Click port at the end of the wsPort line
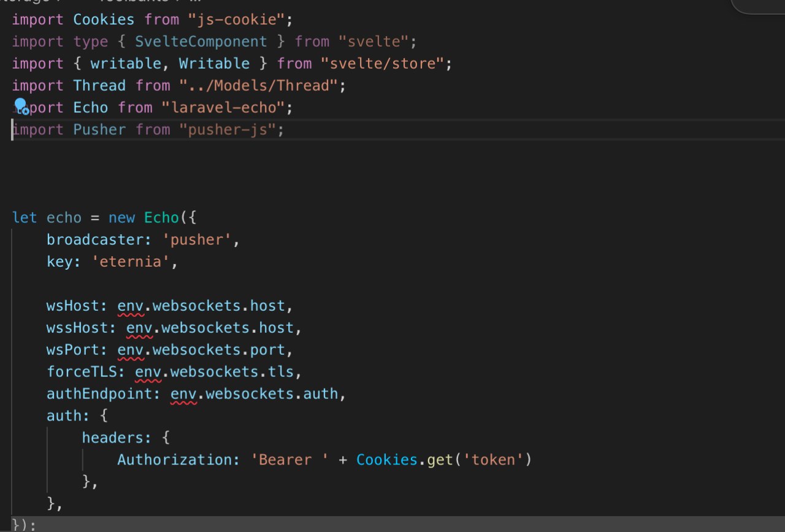The width and height of the screenshot is (785, 532). pyautogui.click(x=267, y=350)
